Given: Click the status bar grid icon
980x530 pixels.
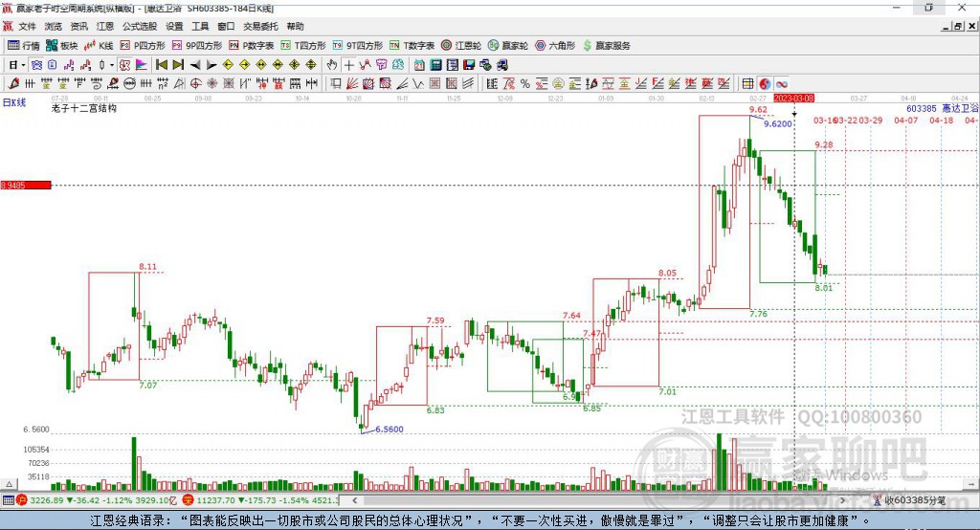Looking at the screenshot, I should pos(8,500).
